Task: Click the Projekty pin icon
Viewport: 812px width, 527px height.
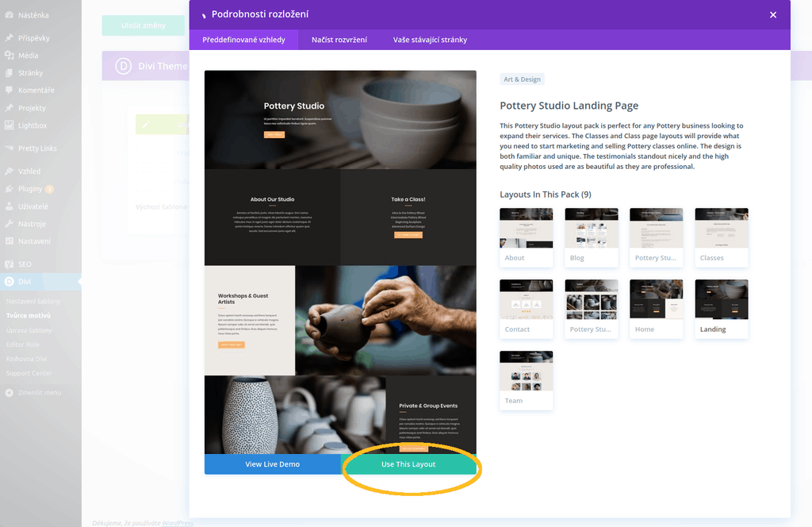Action: (10, 108)
